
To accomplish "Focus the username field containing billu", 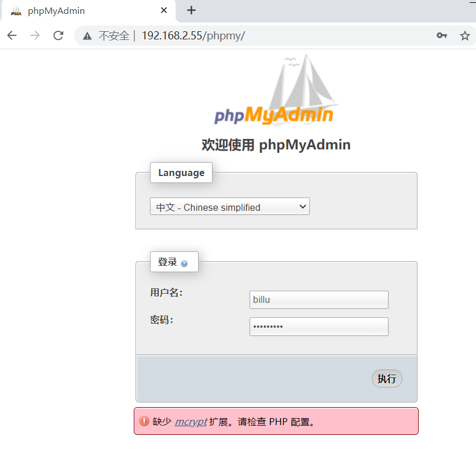I will [x=318, y=299].
